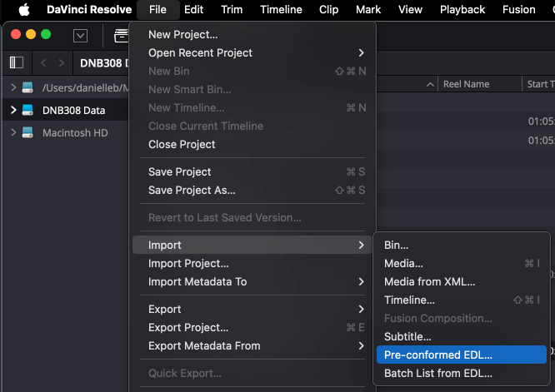This screenshot has height=392, width=555.
Task: Click the Apple menu icon
Action: click(23, 10)
